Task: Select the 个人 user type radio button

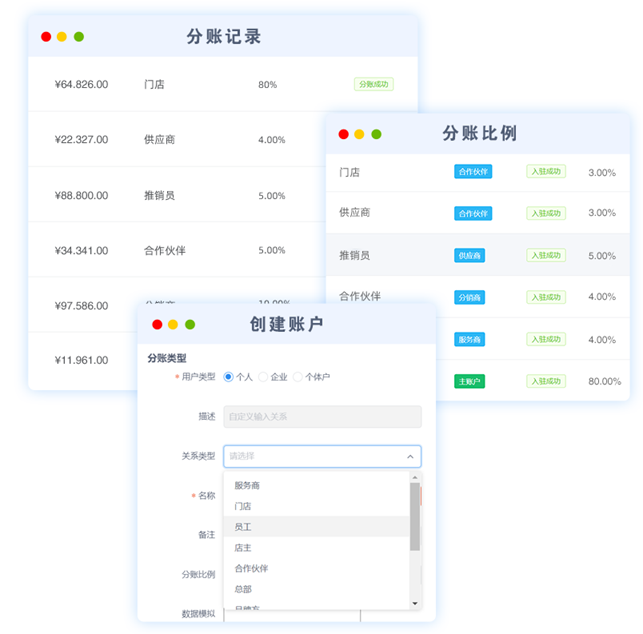Action: 229,377
